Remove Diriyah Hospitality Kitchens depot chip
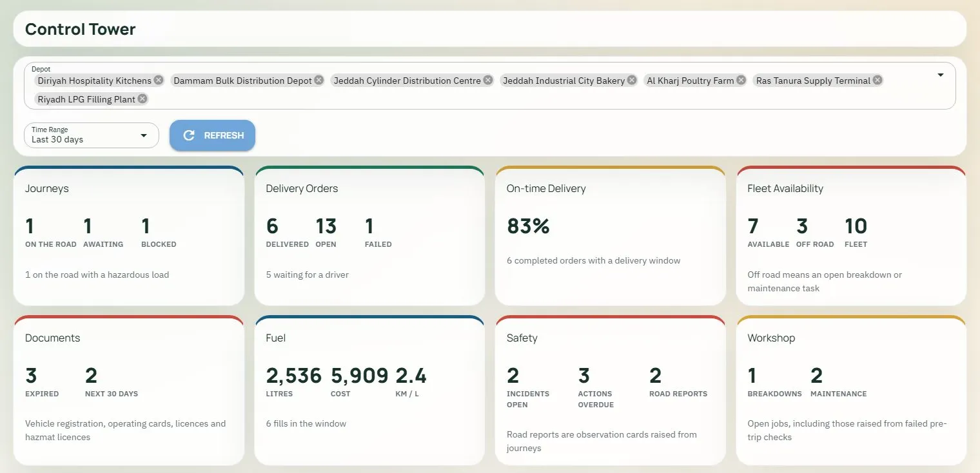This screenshot has width=980, height=473. pos(159,81)
